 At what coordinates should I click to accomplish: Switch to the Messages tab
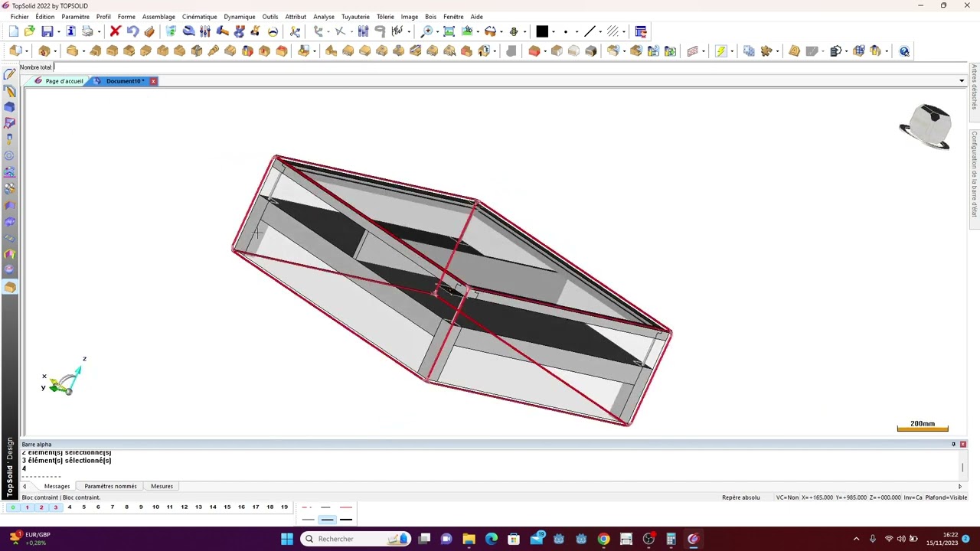tap(57, 486)
